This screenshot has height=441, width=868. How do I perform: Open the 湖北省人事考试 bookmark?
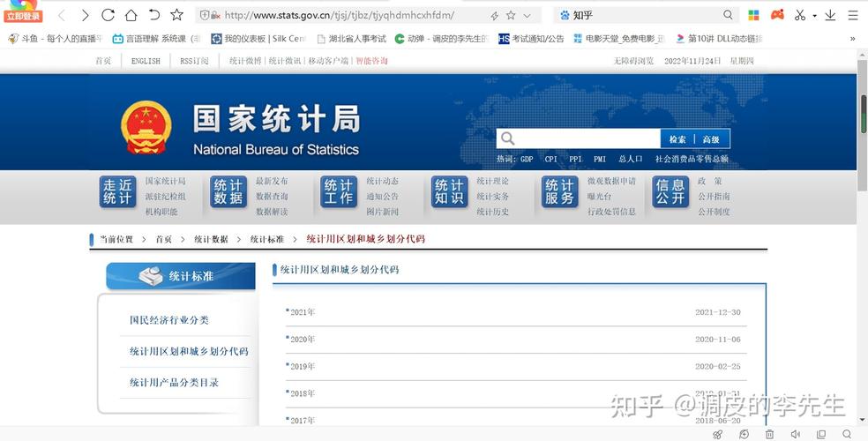[351, 39]
